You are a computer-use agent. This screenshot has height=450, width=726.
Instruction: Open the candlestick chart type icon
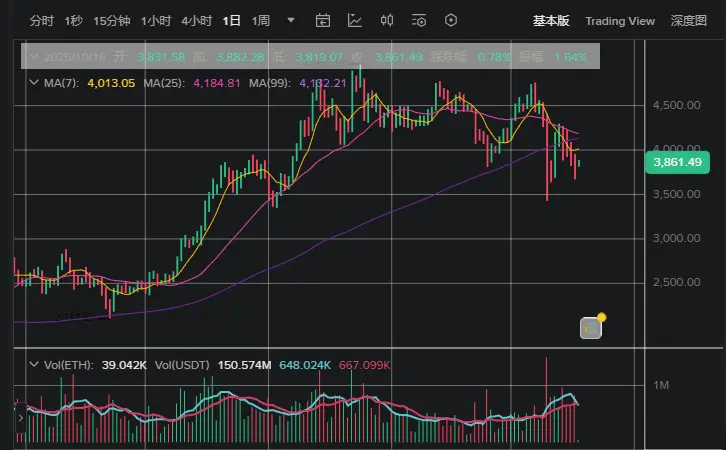pos(387,20)
